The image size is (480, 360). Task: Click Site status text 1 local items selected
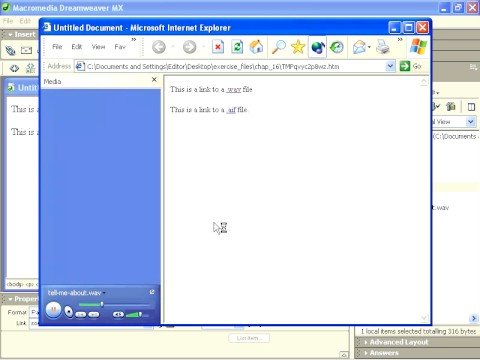click(418, 332)
